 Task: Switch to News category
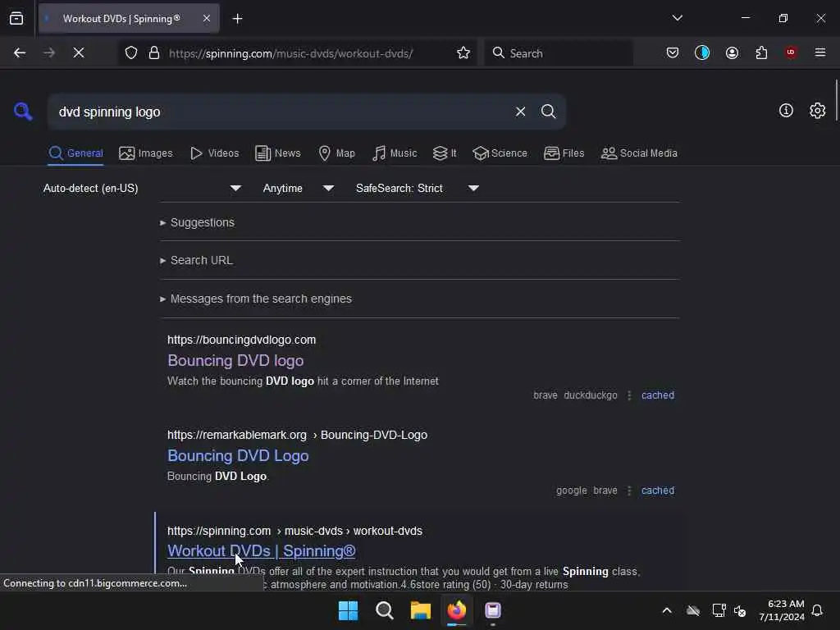tap(278, 153)
